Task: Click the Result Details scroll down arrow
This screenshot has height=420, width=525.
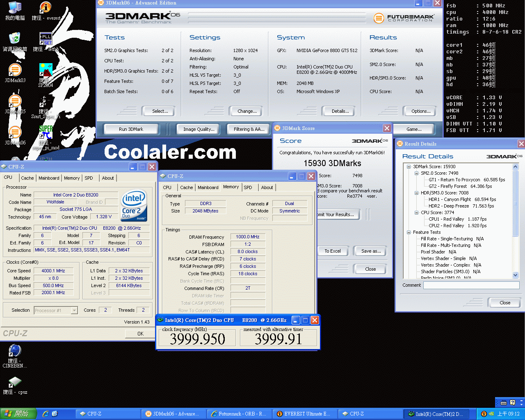Action: (x=516, y=275)
